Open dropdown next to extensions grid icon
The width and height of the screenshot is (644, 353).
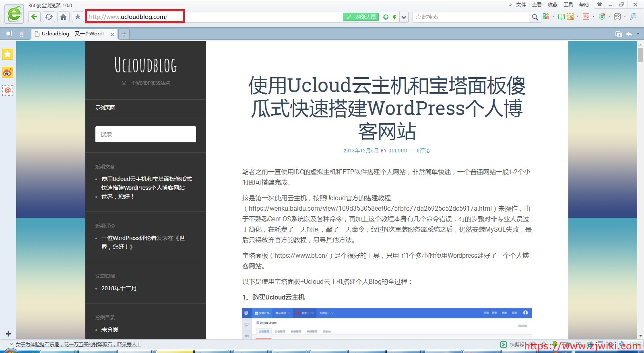point(553,16)
